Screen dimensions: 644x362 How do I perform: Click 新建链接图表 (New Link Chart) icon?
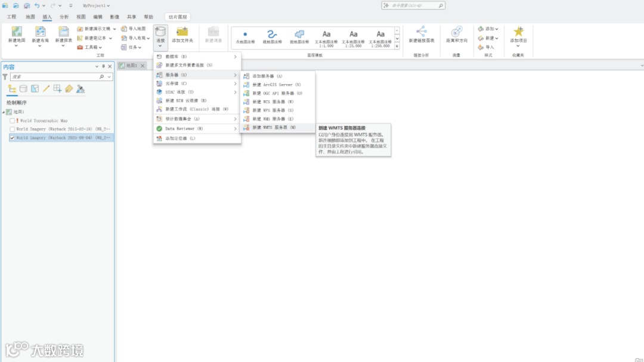click(x=422, y=32)
